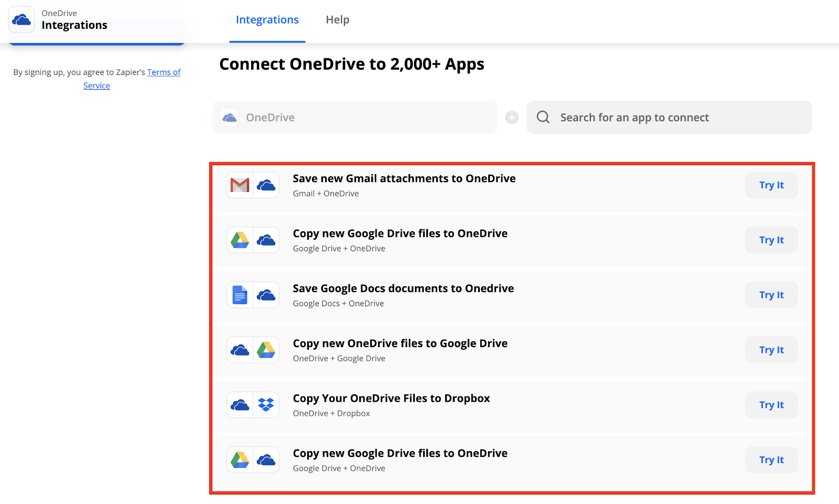Click the OneDrive icon in the Gmail attachments row

[266, 185]
